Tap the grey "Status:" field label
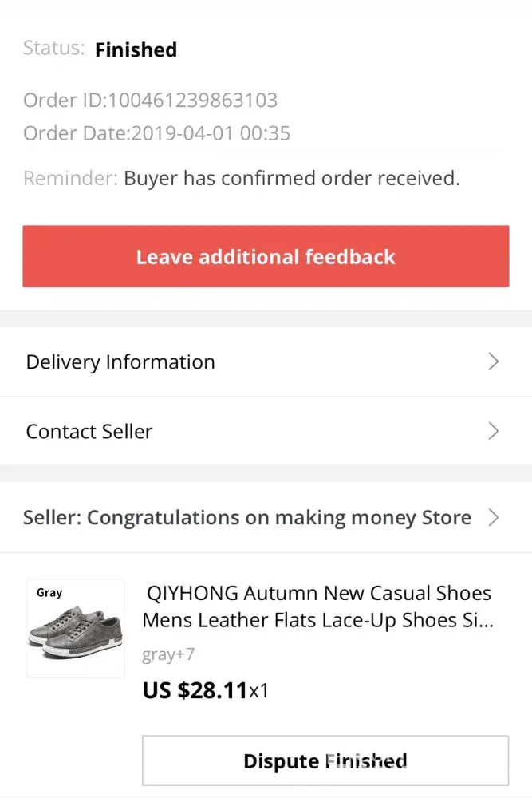The width and height of the screenshot is (532, 798). (53, 48)
